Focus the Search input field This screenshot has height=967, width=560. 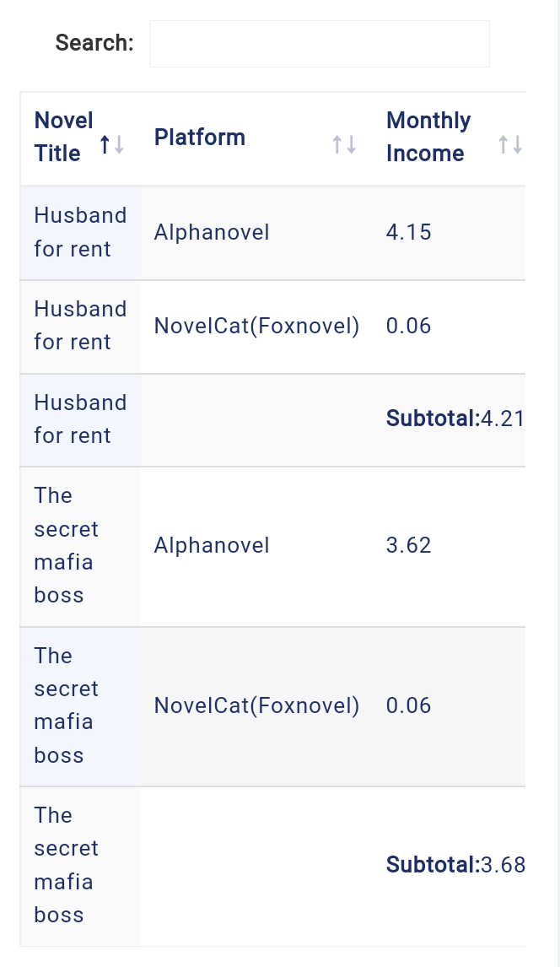[320, 44]
